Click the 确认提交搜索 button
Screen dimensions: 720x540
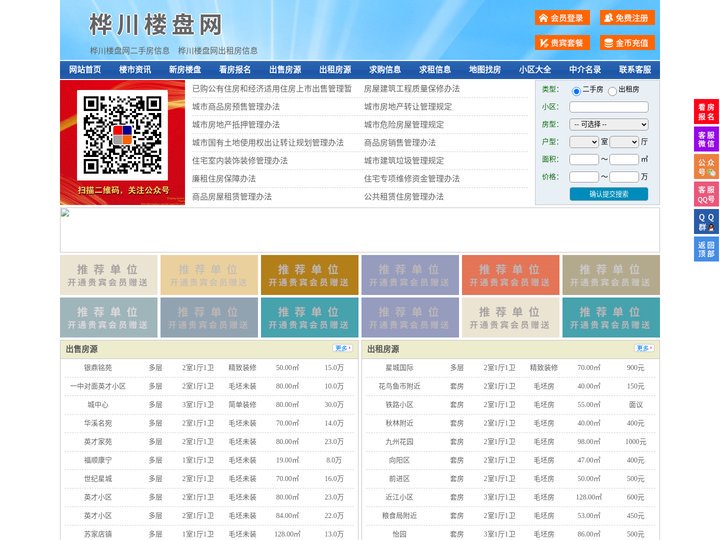(x=609, y=194)
